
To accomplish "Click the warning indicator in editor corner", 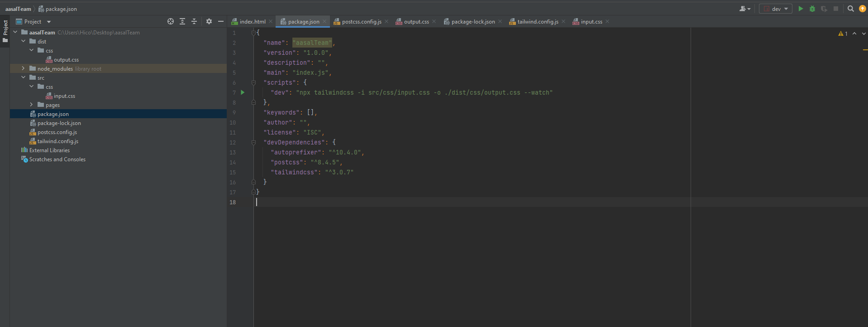I will point(843,34).
